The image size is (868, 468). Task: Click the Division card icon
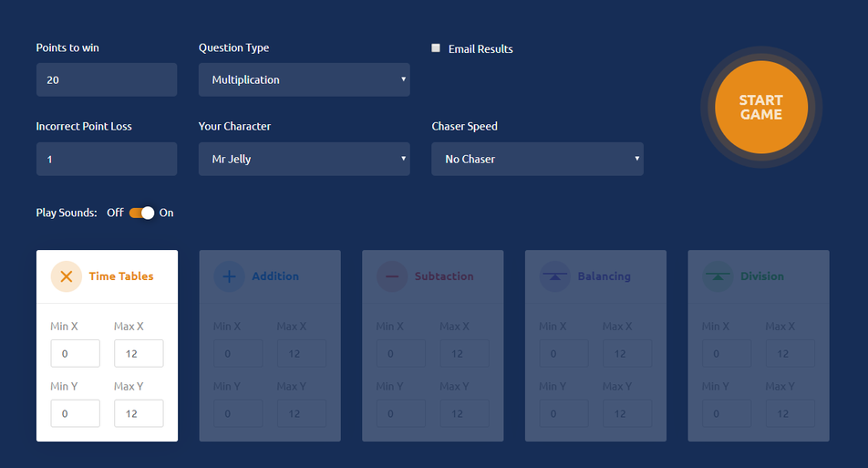point(718,276)
